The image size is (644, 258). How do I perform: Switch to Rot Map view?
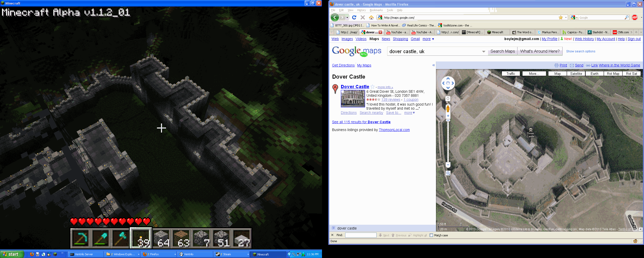coord(613,74)
